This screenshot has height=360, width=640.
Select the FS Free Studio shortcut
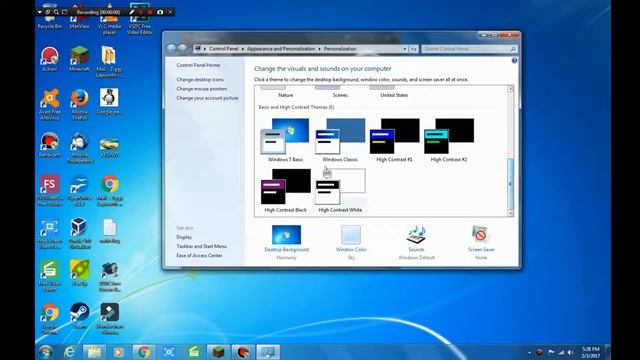[x=49, y=190]
